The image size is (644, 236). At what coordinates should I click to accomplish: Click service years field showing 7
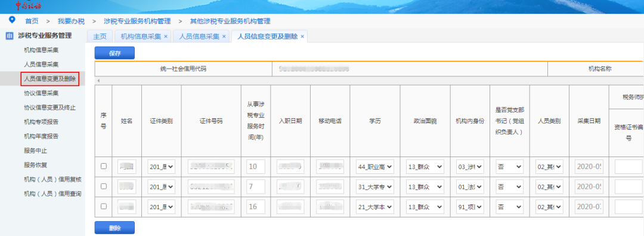point(256,187)
